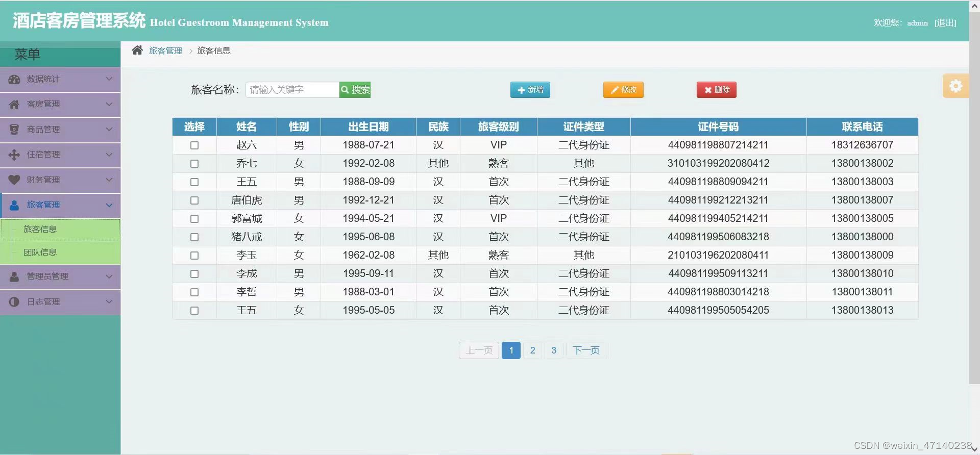Select the checkbox in row 13800138003

click(194, 182)
